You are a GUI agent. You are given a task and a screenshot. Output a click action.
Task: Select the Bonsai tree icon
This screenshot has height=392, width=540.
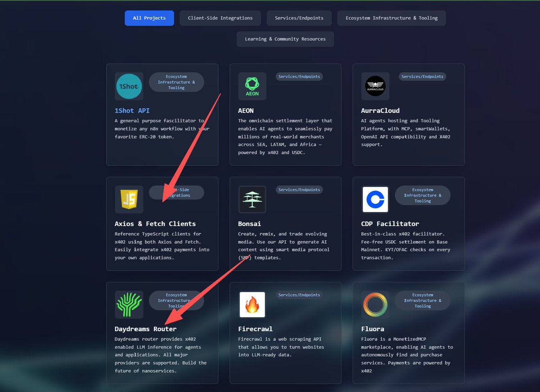252,199
